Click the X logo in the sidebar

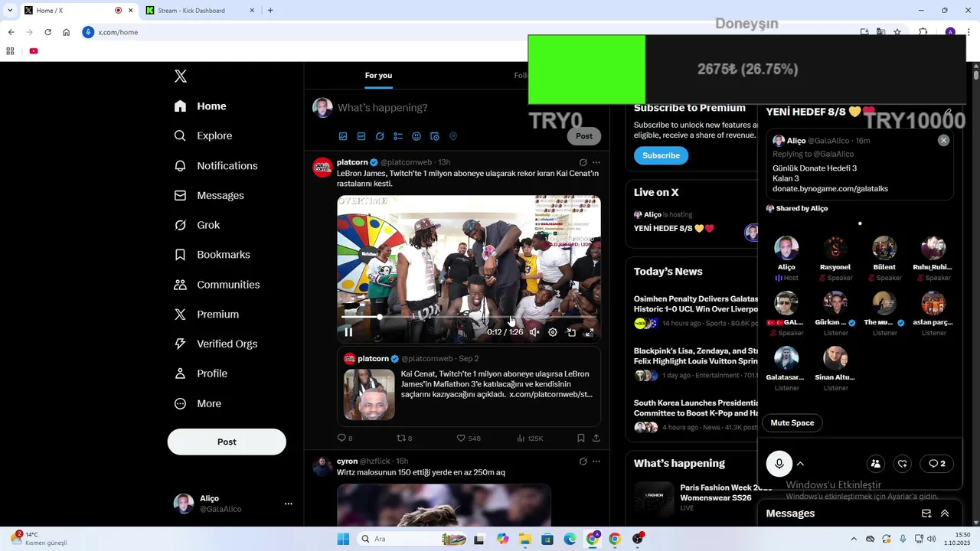(x=181, y=76)
